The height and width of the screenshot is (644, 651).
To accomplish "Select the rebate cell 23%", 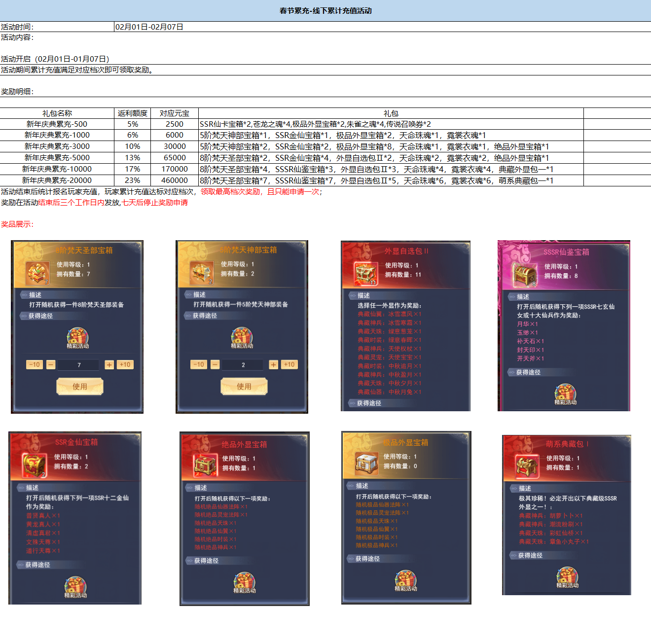I will coord(133,180).
